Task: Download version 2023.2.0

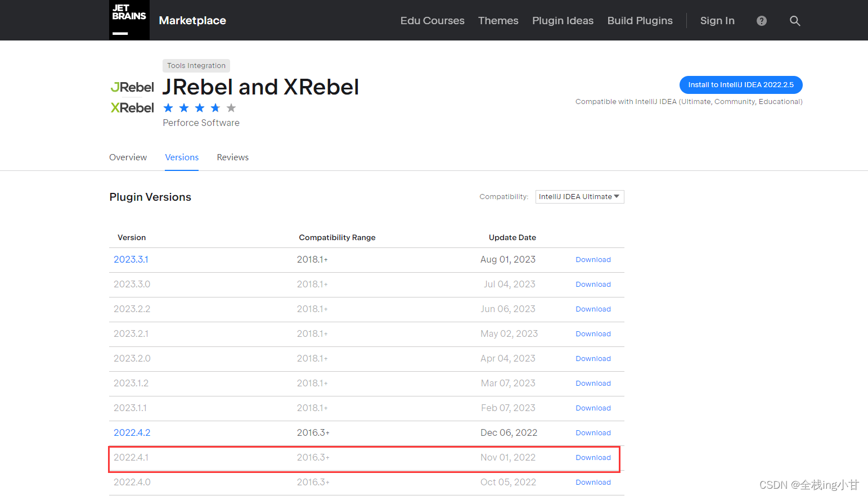Action: pos(593,359)
